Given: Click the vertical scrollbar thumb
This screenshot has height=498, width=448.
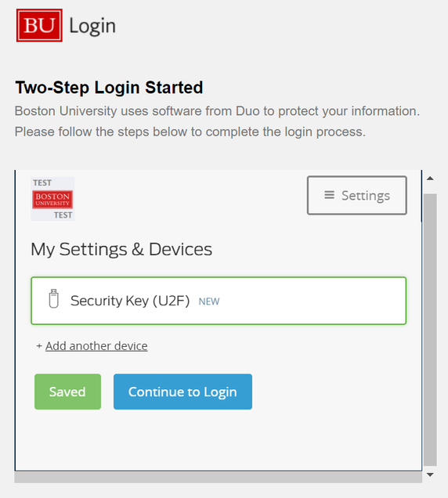Looking at the screenshot, I should pos(430,330).
